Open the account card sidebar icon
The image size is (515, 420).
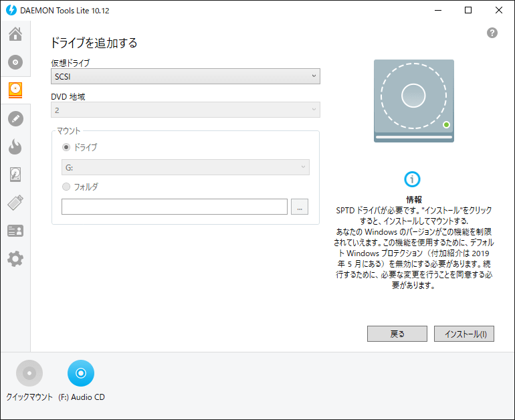click(15, 231)
